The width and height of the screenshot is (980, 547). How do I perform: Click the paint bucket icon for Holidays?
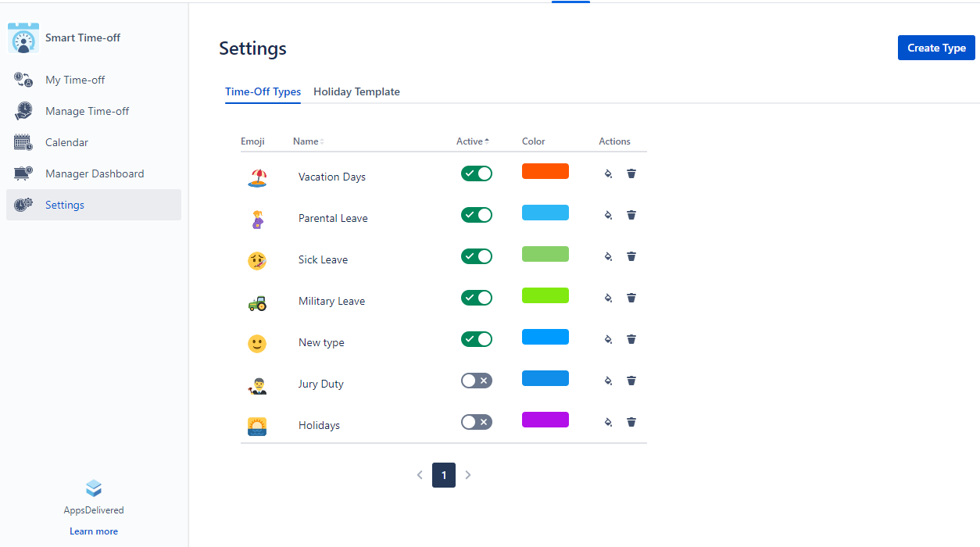point(608,422)
